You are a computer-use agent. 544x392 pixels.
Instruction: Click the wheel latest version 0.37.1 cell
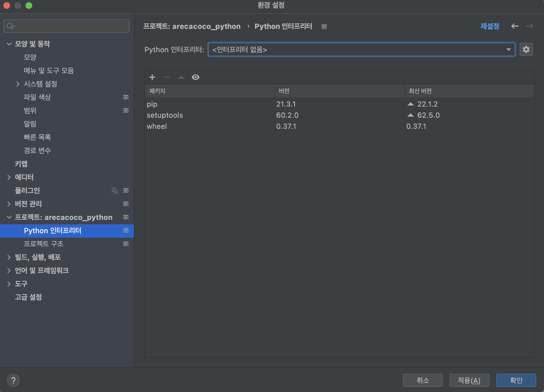point(416,126)
